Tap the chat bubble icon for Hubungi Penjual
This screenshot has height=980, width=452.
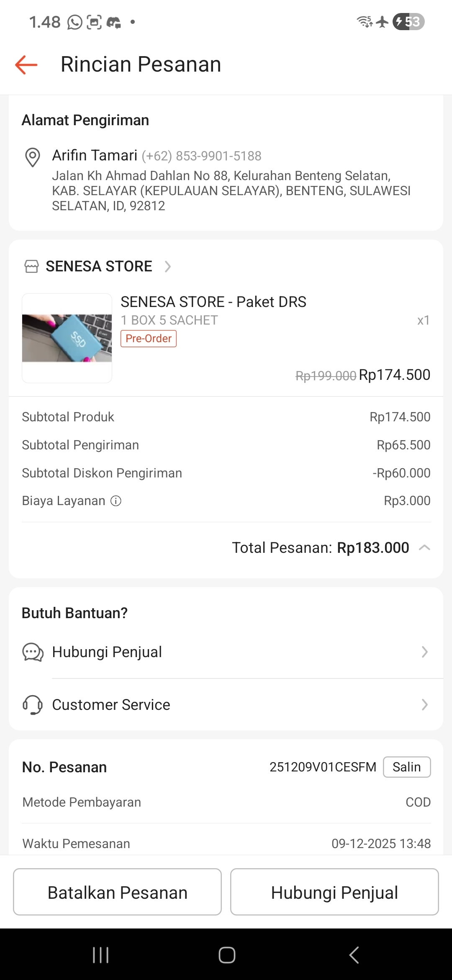[33, 652]
